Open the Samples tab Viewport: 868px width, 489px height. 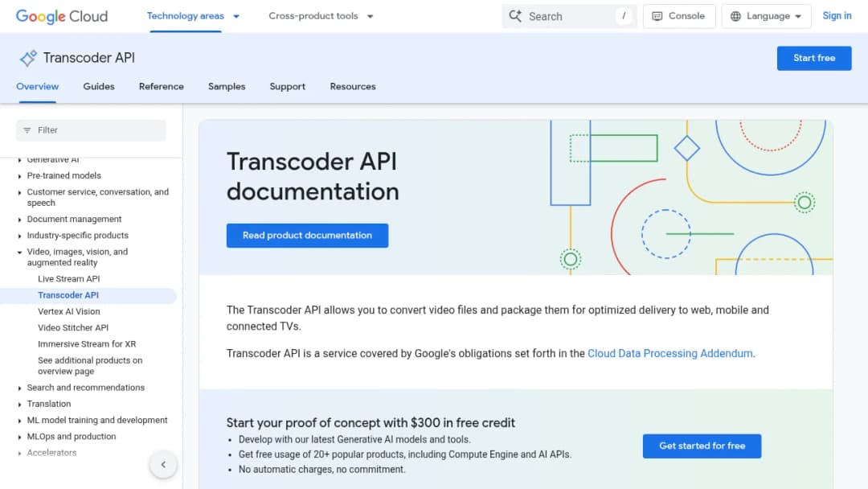pyautogui.click(x=227, y=86)
